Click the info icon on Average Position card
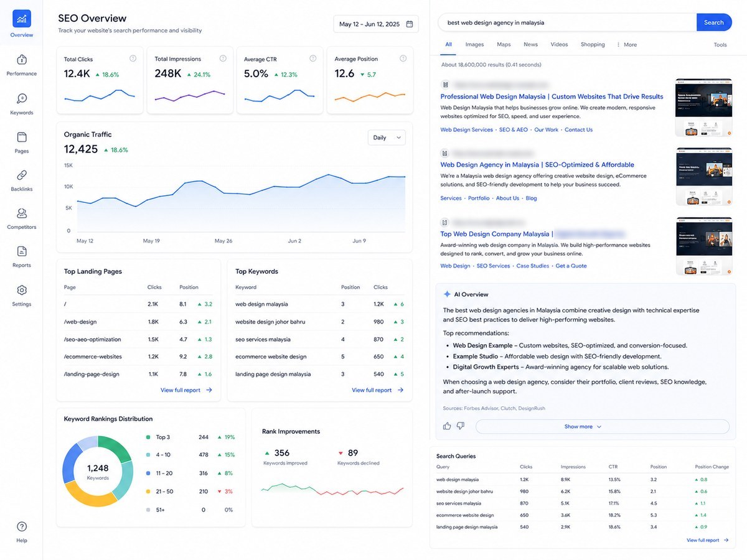The height and width of the screenshot is (560, 747). [x=403, y=58]
